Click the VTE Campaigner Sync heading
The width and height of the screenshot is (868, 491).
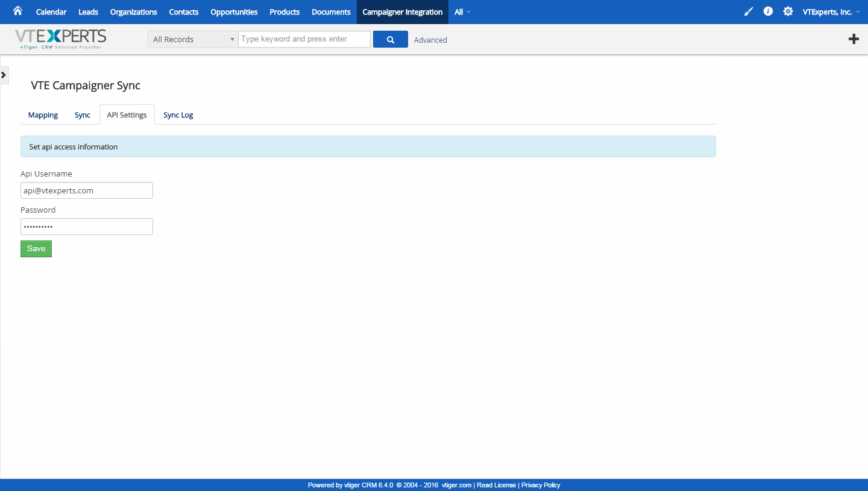click(86, 86)
